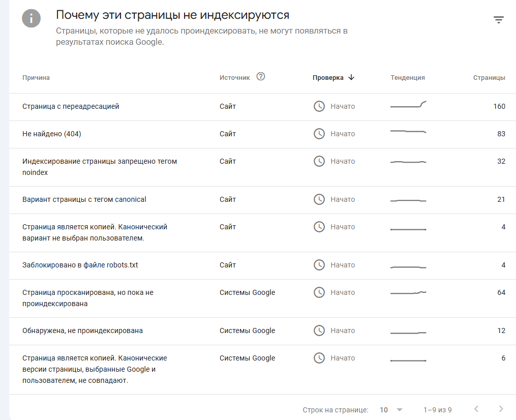Click the sort arrow beside Проверка
This screenshot has width=516, height=420.
351,77
